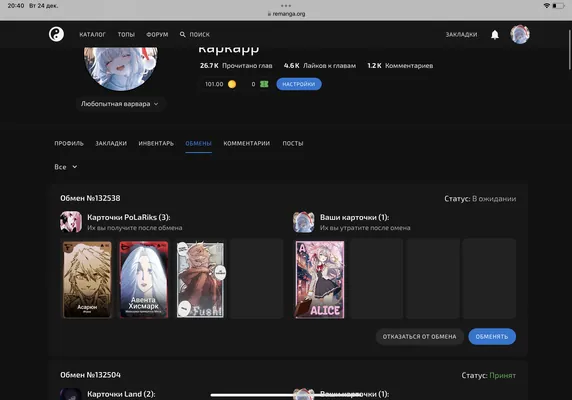Click the Поиск search link
The height and width of the screenshot is (400, 572).
point(200,34)
